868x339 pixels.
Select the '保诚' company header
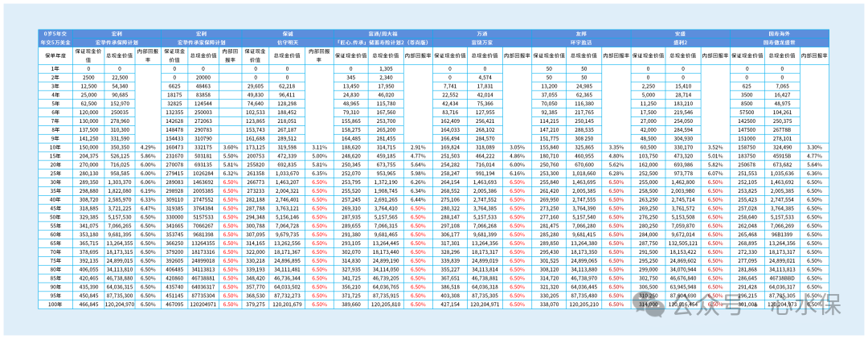pyautogui.click(x=287, y=34)
